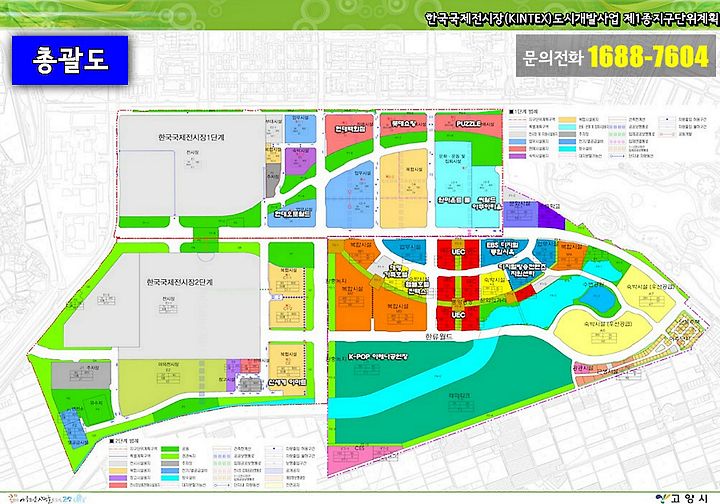720x504 pixels.
Task: Click the 테마파크 label in the green zone
Action: [x=461, y=395]
